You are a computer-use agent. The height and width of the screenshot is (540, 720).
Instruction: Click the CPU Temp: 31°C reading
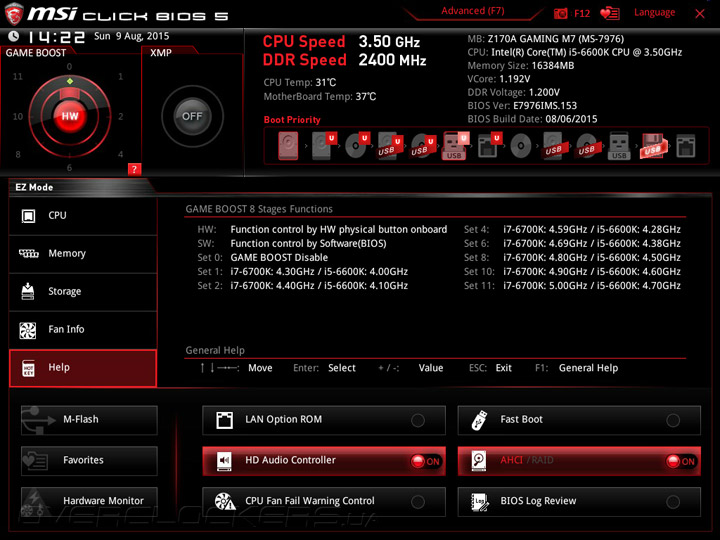pos(299,83)
